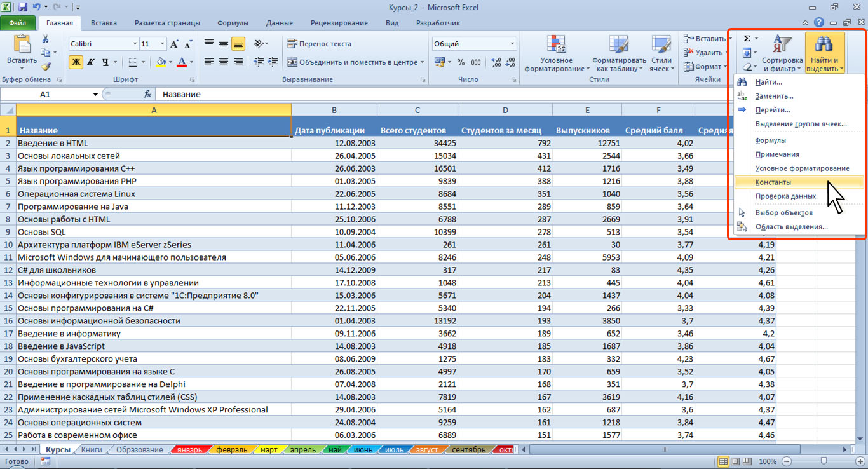Viewport: 868px width, 469px height.
Task: Click the text orientation icon
Action: pos(259,44)
